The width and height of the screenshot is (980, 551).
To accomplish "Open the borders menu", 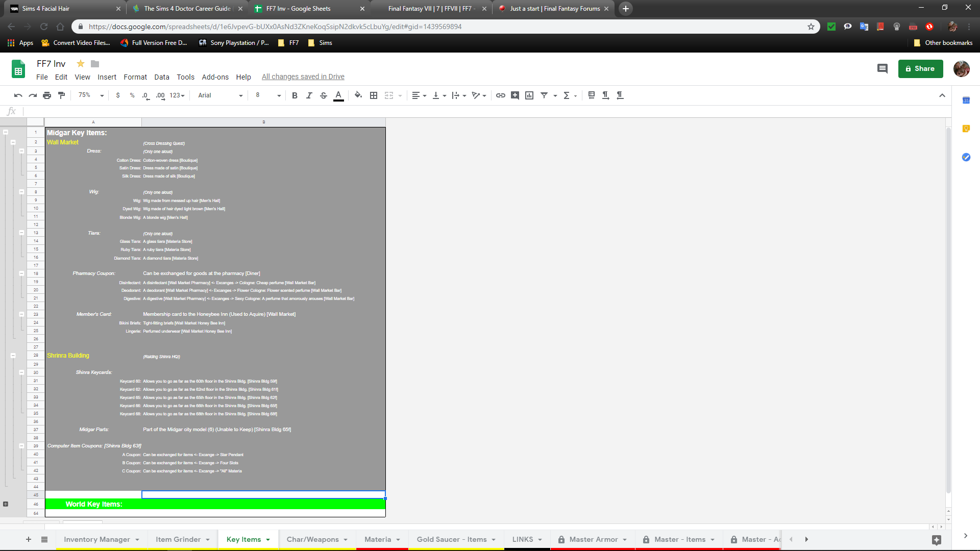I will (x=374, y=95).
